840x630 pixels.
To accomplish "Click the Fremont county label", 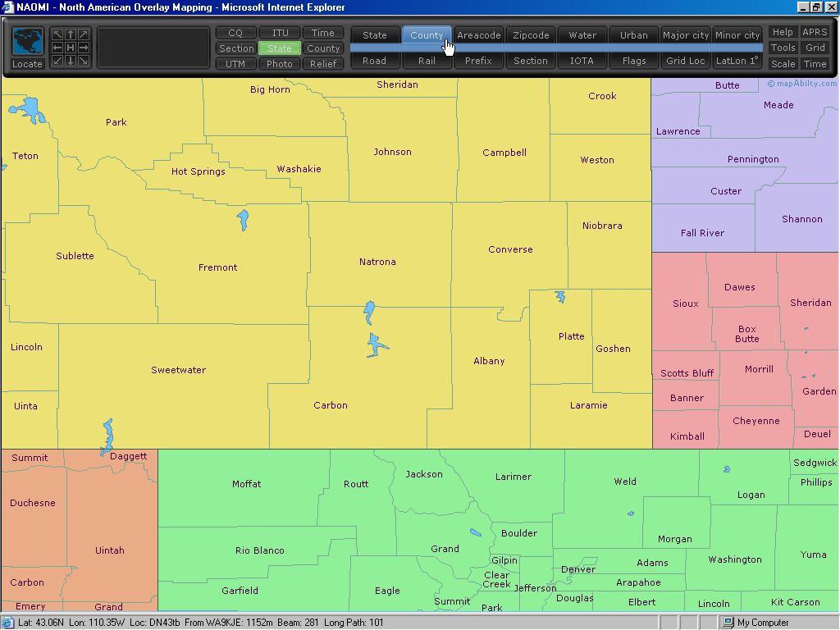I will pos(217,267).
